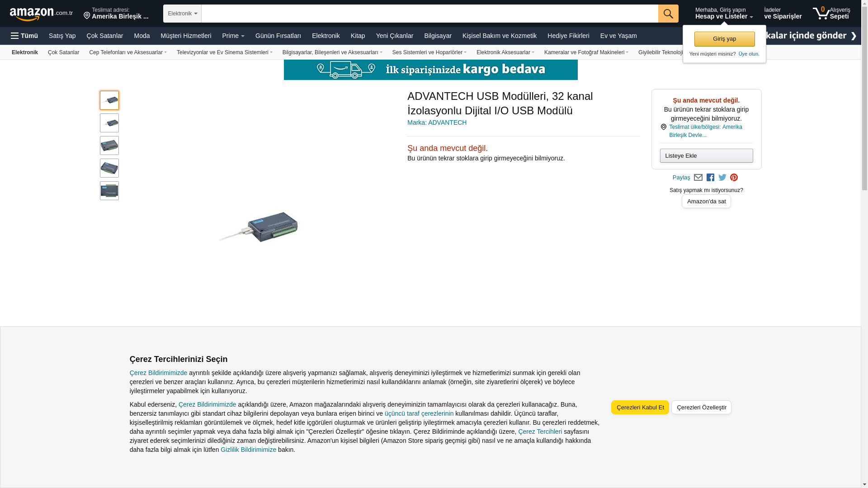The width and height of the screenshot is (868, 488).
Task: Open the Kitap menu item
Action: pos(358,36)
